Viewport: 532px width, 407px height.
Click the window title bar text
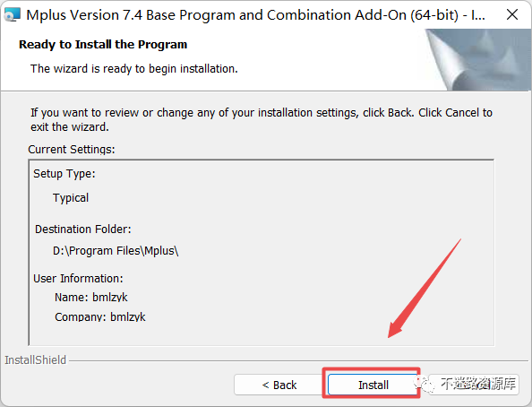[x=255, y=15]
